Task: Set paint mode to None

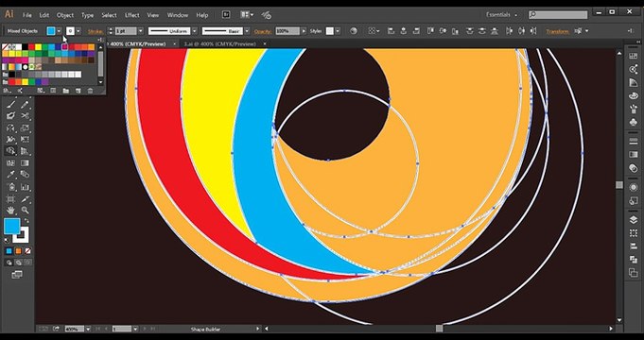Action: pyautogui.click(x=27, y=251)
